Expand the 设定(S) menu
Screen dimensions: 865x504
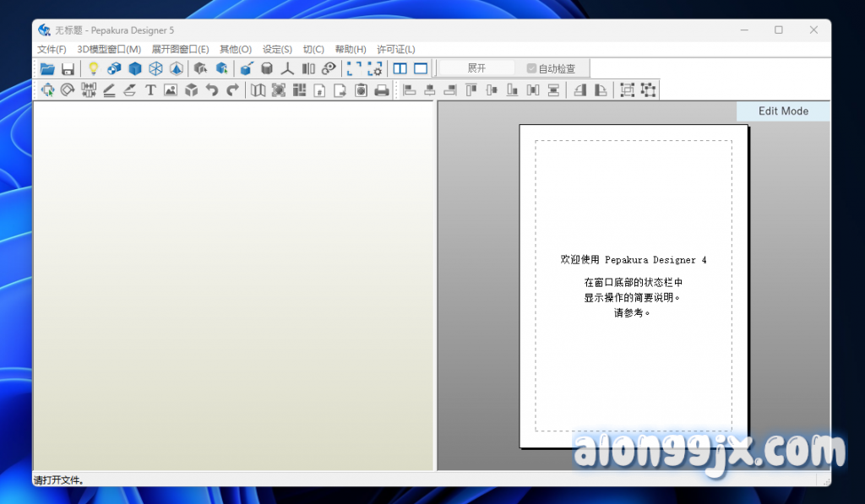click(x=277, y=50)
